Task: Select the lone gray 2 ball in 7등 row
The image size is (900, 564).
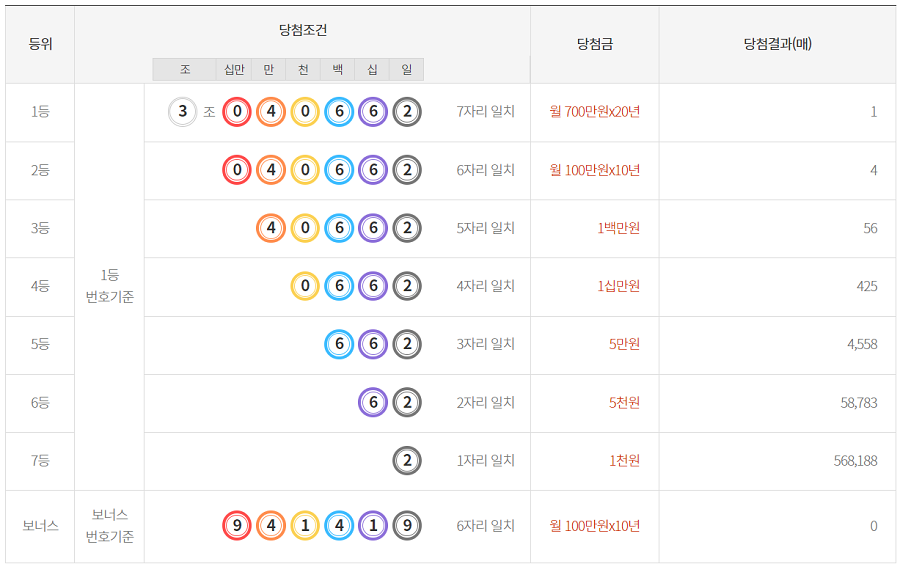Action: tap(407, 460)
